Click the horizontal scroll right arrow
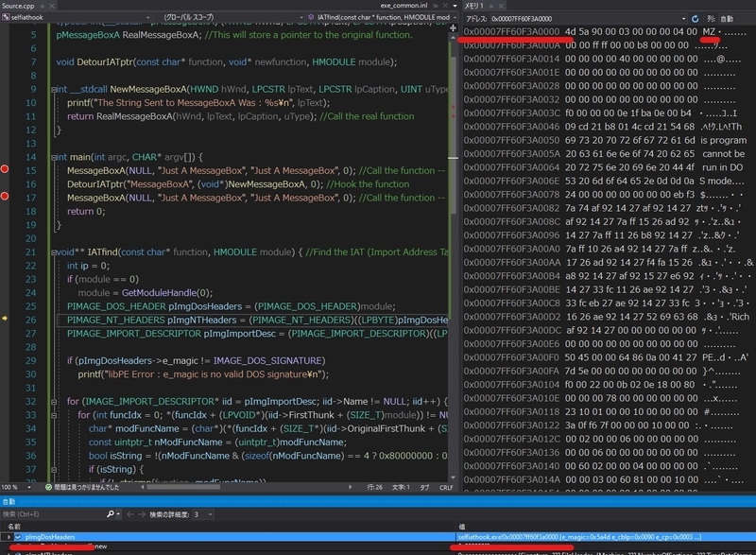756x555 pixels. [351, 487]
